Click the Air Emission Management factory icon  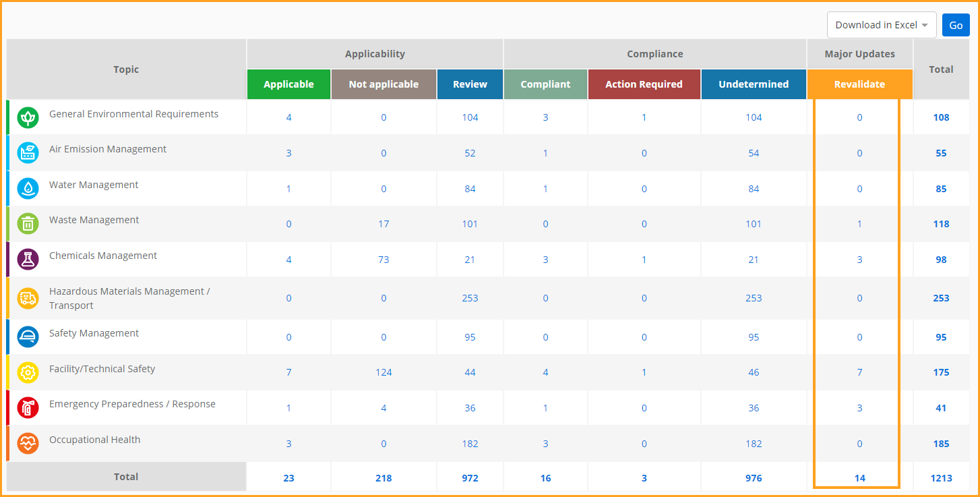28,153
